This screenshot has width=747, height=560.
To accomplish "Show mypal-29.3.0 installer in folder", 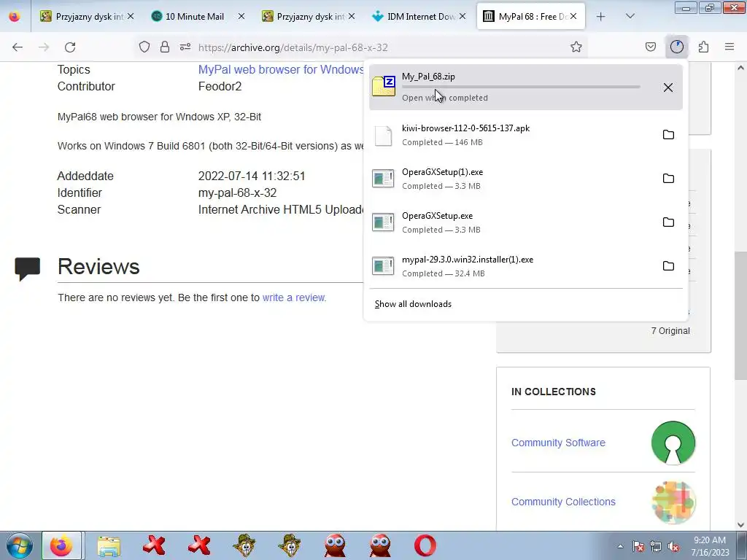I will click(x=668, y=266).
